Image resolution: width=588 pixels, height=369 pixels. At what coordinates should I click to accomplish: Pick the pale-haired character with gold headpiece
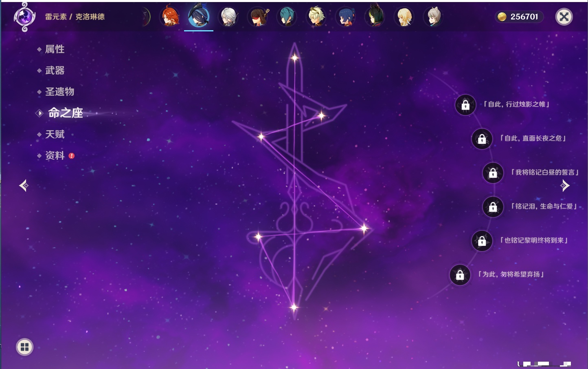[x=316, y=17]
